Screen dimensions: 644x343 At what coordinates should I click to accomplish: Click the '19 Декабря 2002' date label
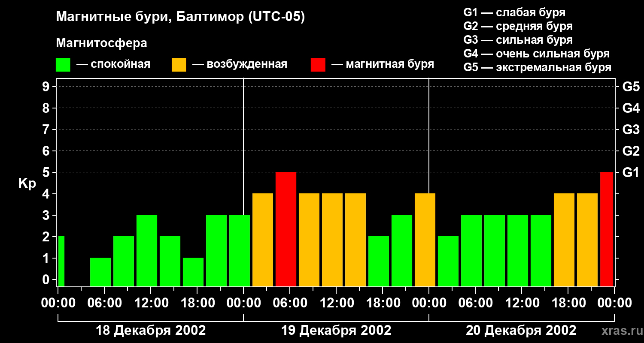pos(336,331)
